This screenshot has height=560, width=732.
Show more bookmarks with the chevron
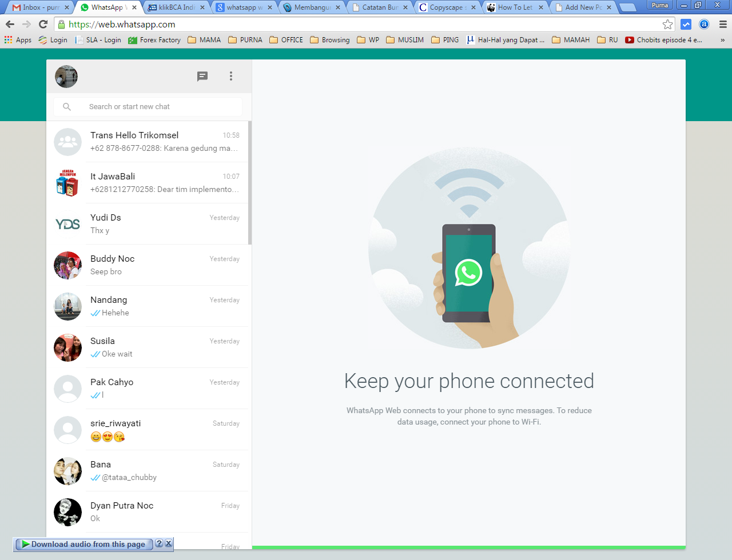pyautogui.click(x=722, y=40)
